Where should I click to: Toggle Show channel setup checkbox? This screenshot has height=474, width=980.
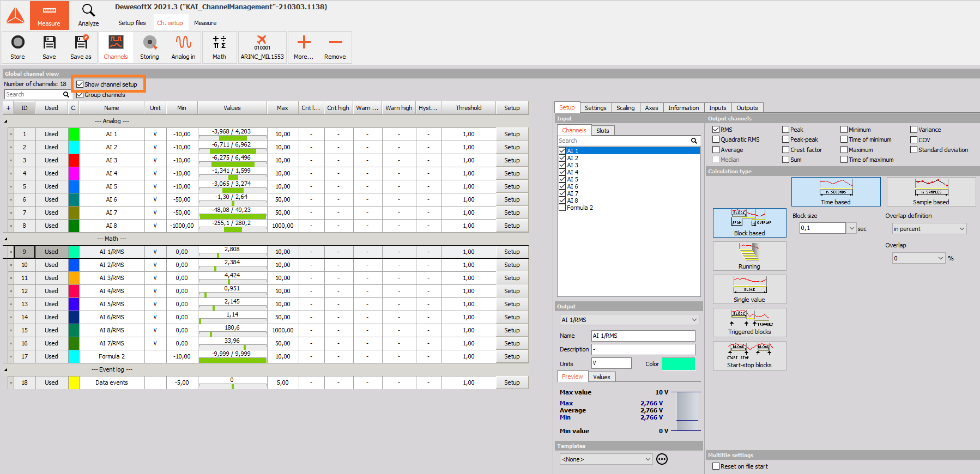[80, 84]
